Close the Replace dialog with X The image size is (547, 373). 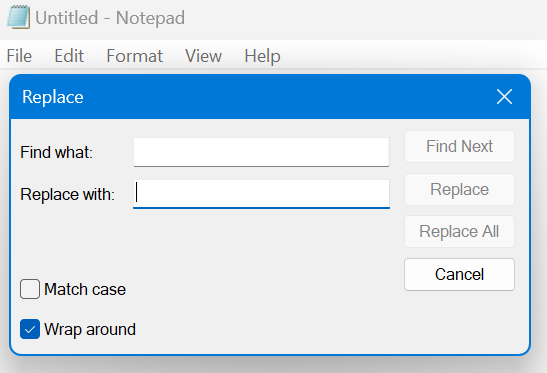click(504, 97)
